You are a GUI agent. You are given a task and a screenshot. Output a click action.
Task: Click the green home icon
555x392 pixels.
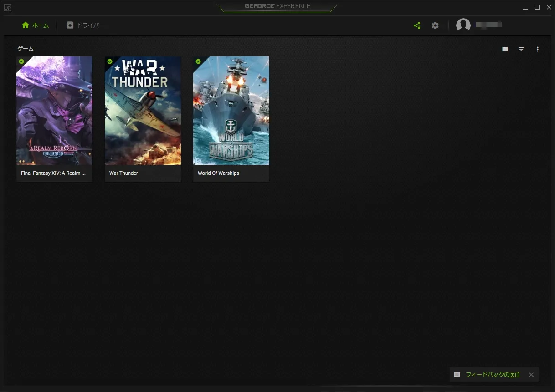tap(26, 25)
